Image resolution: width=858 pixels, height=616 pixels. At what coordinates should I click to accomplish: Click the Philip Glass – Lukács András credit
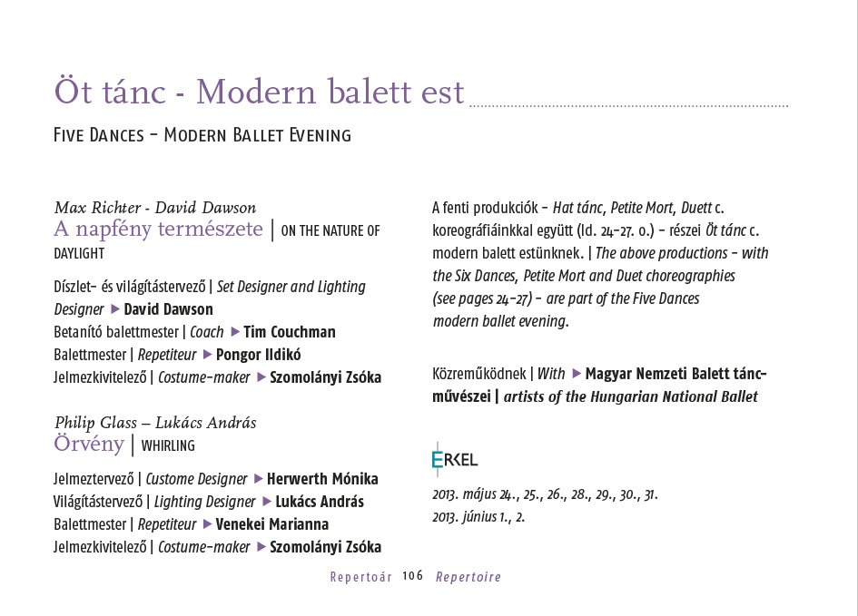tap(155, 423)
